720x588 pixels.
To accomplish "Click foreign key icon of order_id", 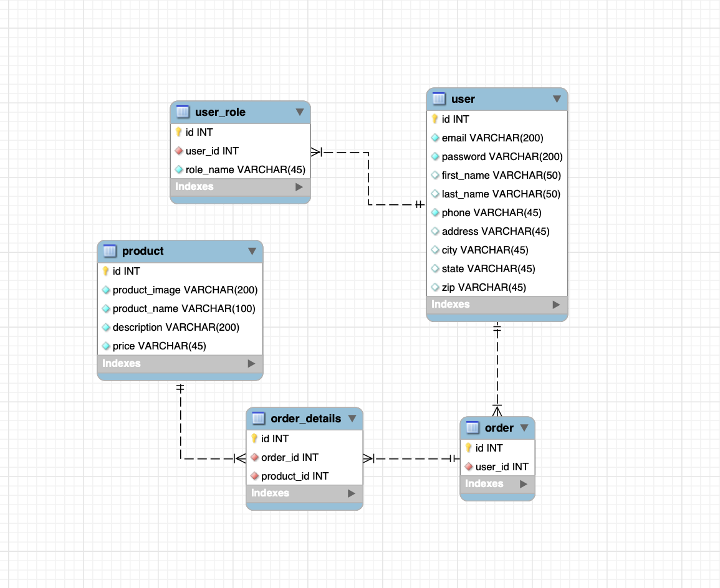I will [x=255, y=457].
